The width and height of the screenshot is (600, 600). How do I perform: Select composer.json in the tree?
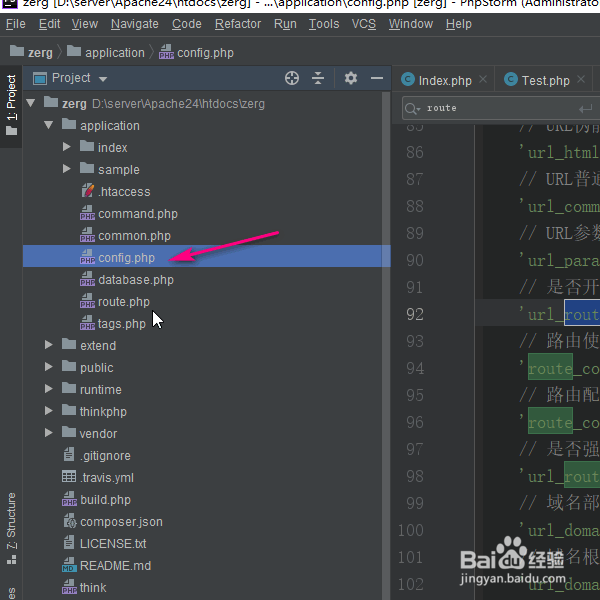tap(113, 522)
